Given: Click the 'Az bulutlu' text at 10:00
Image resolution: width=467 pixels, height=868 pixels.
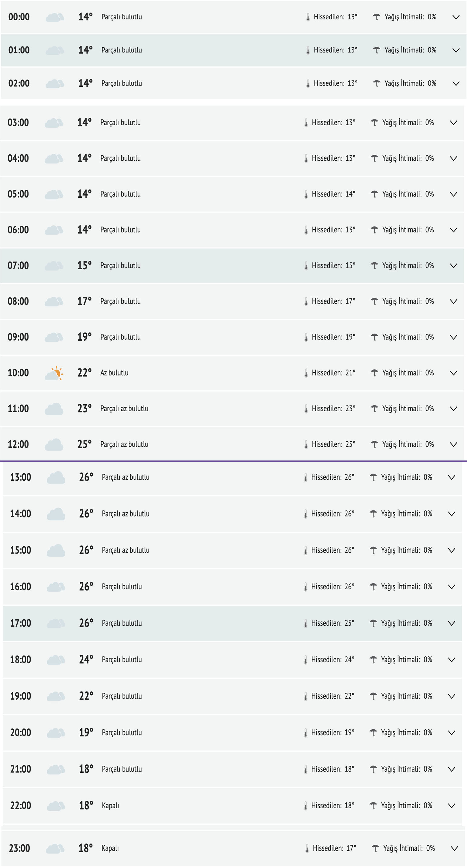Looking at the screenshot, I should tap(114, 373).
